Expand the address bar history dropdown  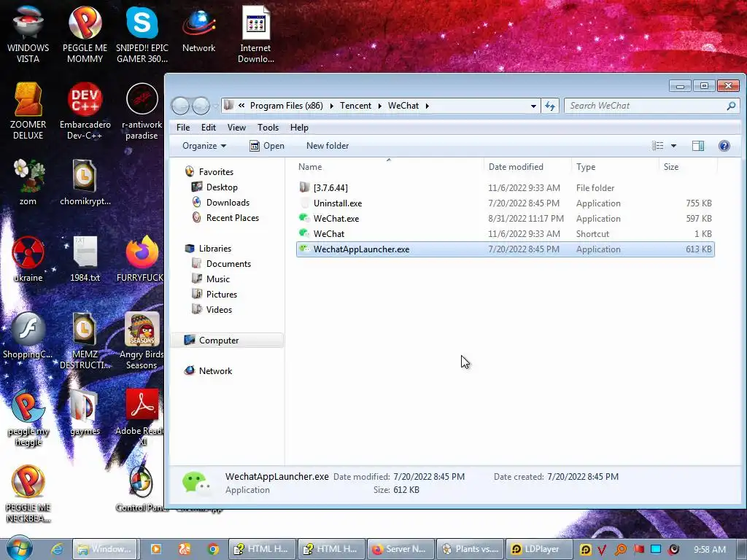click(x=533, y=106)
